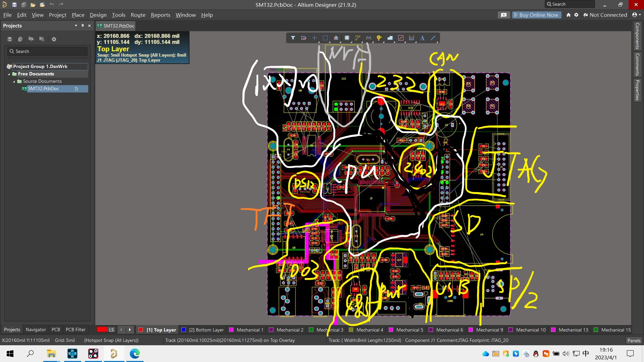Click the LS layer set button
Viewport: 644px width, 362px height.
[111, 330]
